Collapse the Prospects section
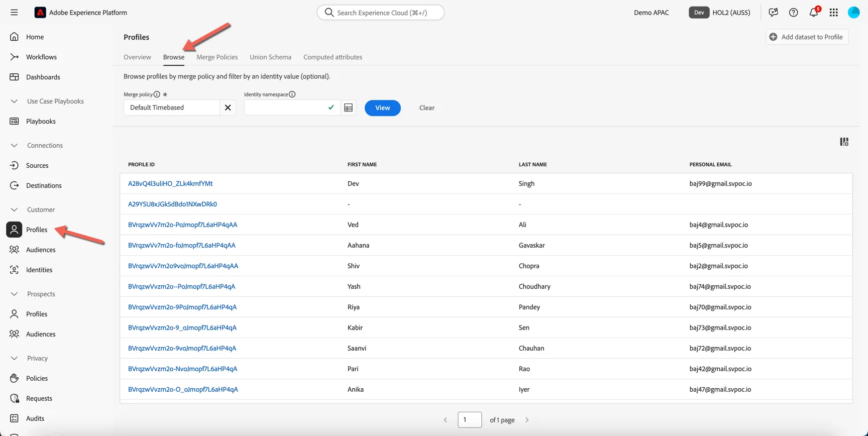 point(14,294)
